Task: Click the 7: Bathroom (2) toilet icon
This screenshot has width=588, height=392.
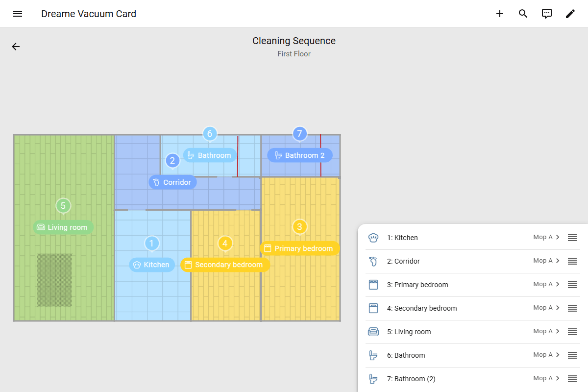Action: pyautogui.click(x=373, y=379)
